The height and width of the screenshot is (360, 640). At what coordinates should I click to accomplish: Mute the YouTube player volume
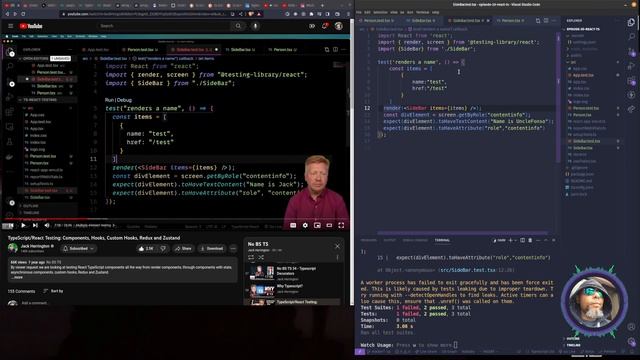[x=47, y=225]
